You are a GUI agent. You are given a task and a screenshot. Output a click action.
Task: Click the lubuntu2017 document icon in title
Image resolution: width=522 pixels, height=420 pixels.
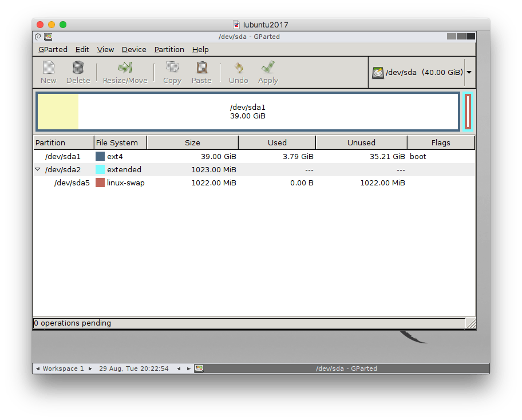pos(236,25)
